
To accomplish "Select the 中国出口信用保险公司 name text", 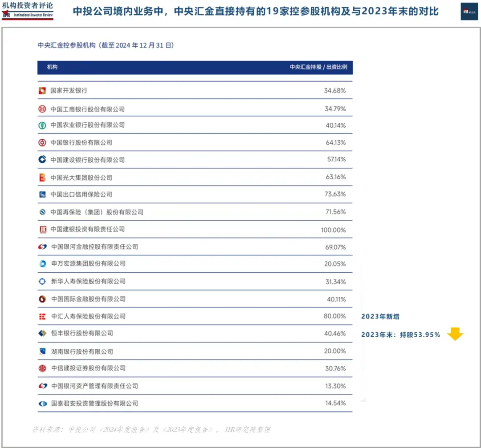I will (82, 194).
